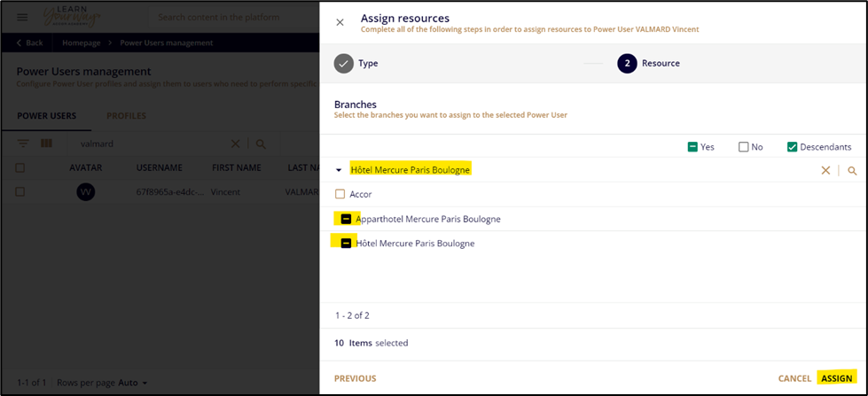This screenshot has height=396, width=868.
Task: Toggle the No selection checkbox
Action: 744,147
